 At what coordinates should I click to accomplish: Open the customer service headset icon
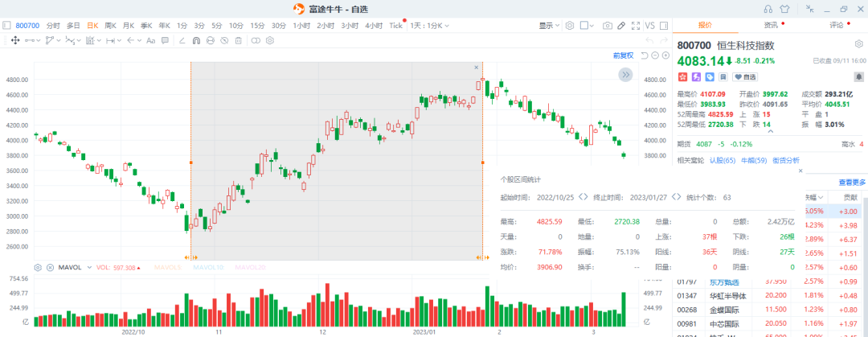pos(768,8)
